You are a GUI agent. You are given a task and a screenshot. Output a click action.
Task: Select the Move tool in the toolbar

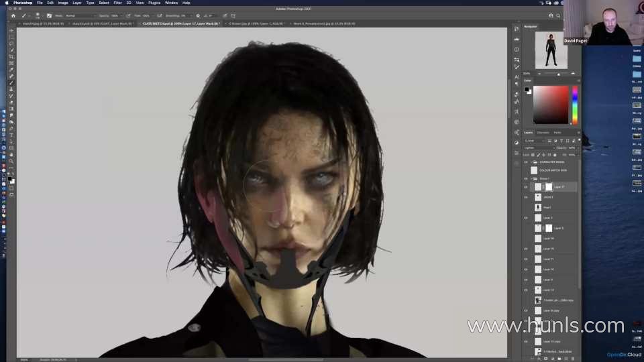pos(11,30)
